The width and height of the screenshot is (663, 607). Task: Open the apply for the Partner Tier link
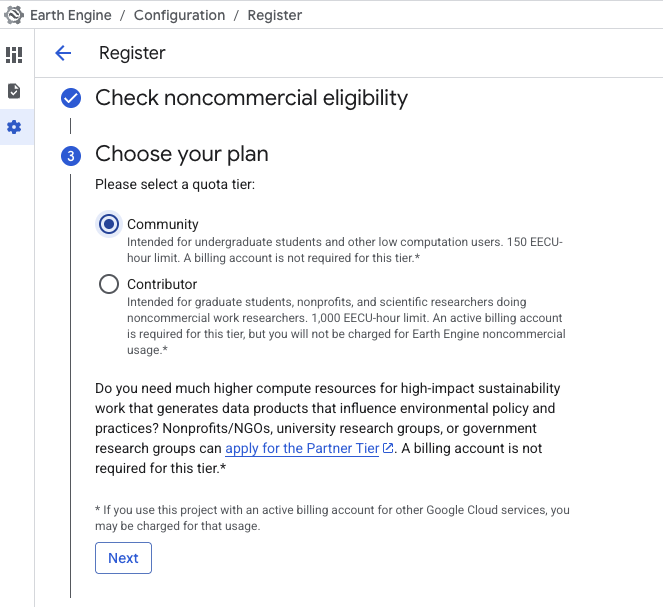pos(302,448)
